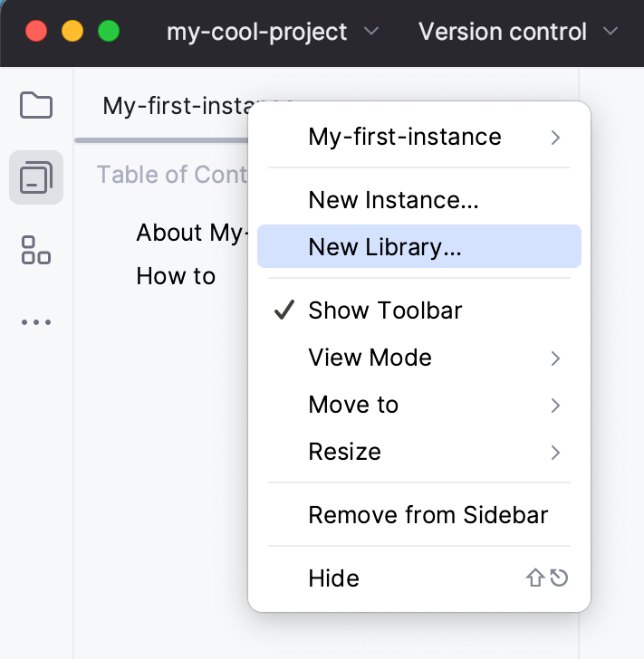Click Remove from Sidebar
The height and width of the screenshot is (659, 644).
(428, 516)
